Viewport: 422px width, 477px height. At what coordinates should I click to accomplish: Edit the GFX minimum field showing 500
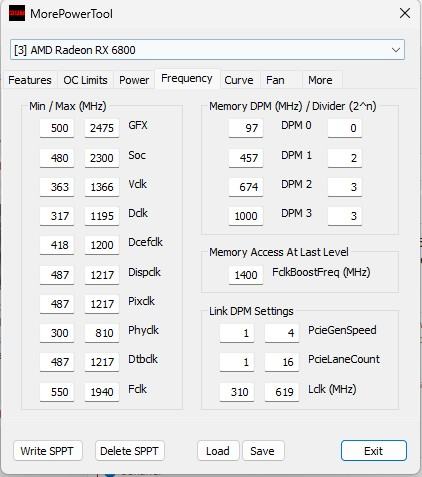pos(57,128)
